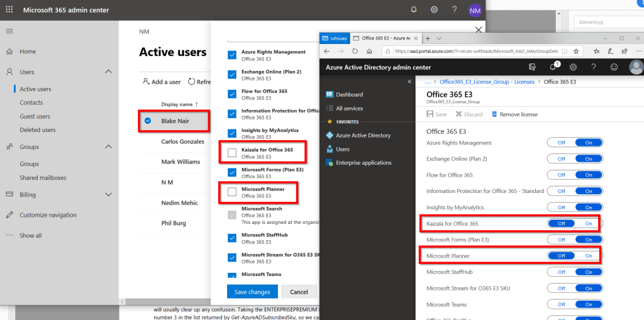
Task: Click Remove license in Azure toolbar
Action: click(514, 114)
